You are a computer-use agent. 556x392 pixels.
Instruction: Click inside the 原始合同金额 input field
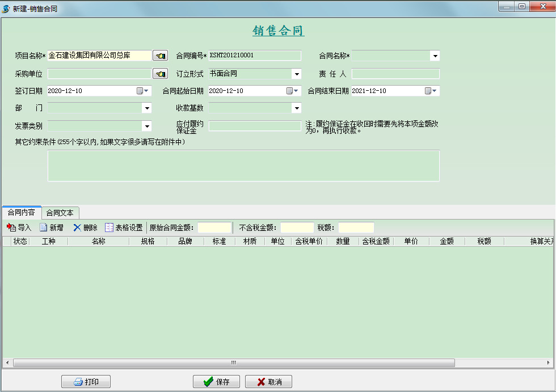tap(213, 227)
